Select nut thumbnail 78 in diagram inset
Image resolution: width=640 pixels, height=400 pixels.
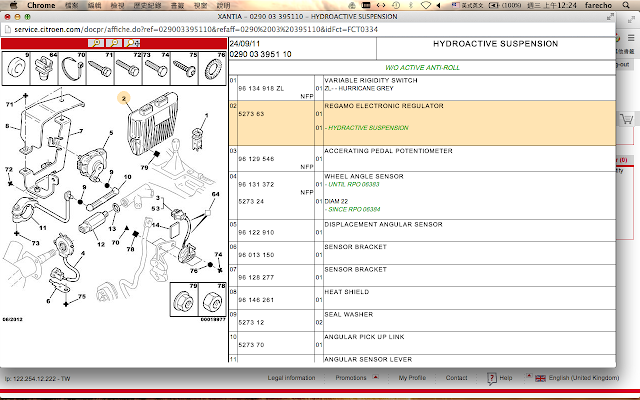(212, 299)
